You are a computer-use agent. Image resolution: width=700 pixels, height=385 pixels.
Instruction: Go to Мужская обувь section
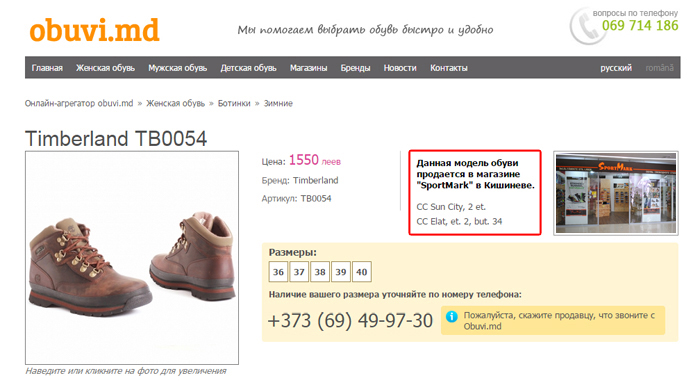(x=178, y=68)
